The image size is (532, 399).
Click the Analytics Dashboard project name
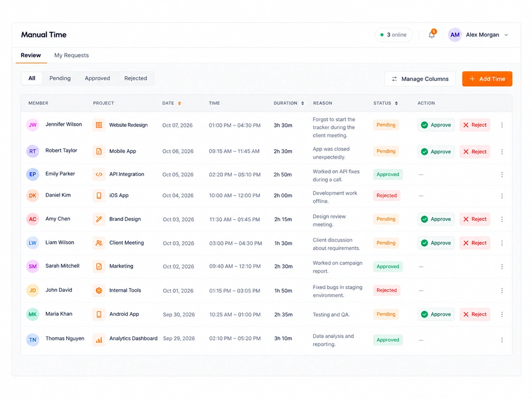point(133,338)
